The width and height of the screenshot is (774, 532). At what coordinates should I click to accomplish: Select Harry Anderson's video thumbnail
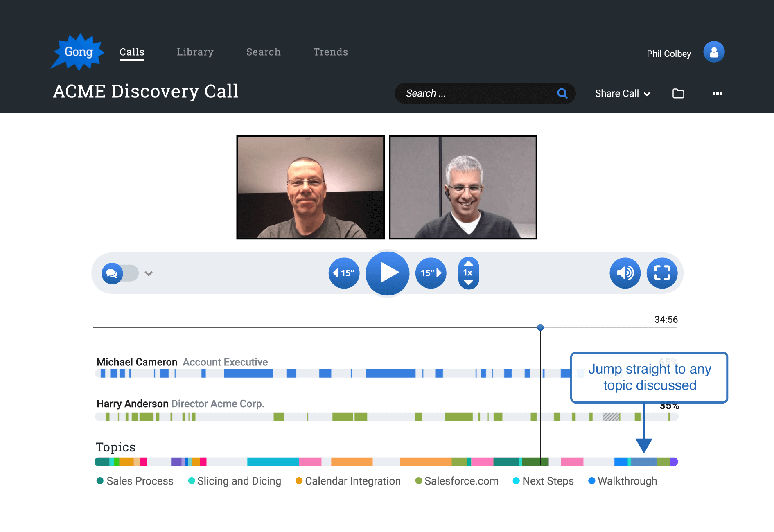click(463, 187)
